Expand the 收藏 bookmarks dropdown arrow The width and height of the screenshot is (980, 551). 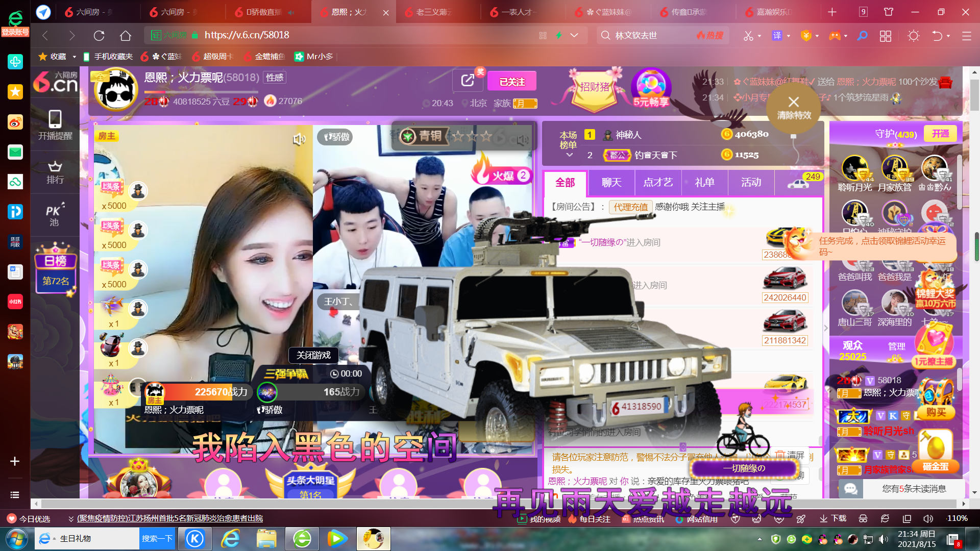[x=74, y=57]
